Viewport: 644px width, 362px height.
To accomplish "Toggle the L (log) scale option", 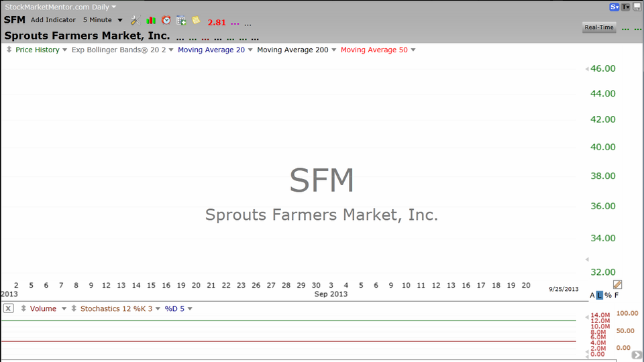I will 600,295.
